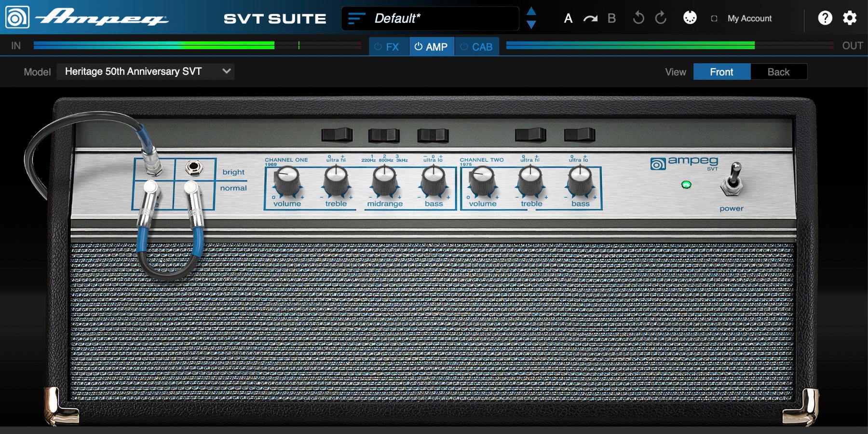Open settings gear icon
Viewport: 868px width, 434px height.
click(x=849, y=18)
